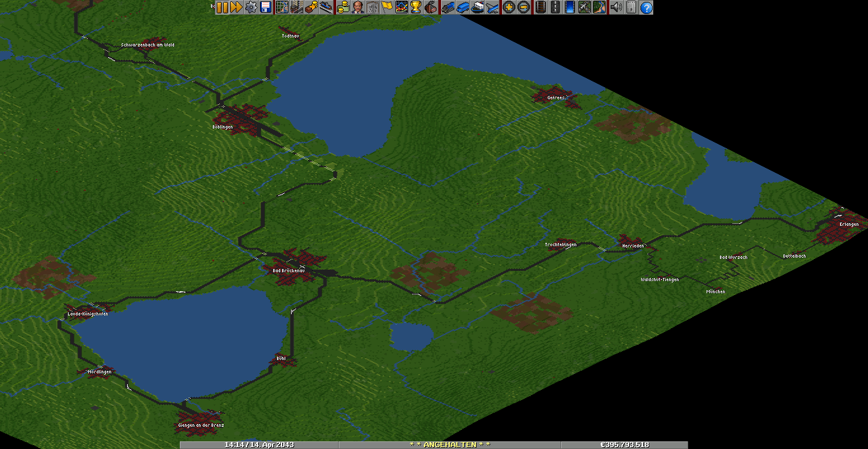Viewport: 868px width, 449px height.
Task: Expand the map display dropdown
Action: [281, 8]
